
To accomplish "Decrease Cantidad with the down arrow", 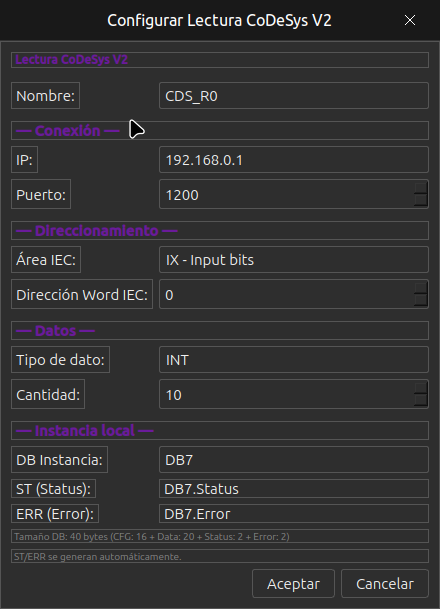I will pos(421,400).
